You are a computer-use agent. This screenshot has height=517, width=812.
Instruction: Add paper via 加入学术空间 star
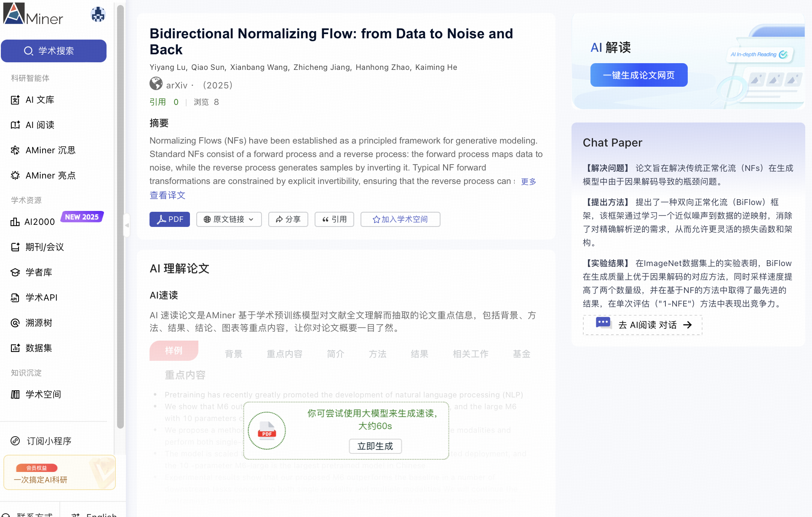[400, 219]
